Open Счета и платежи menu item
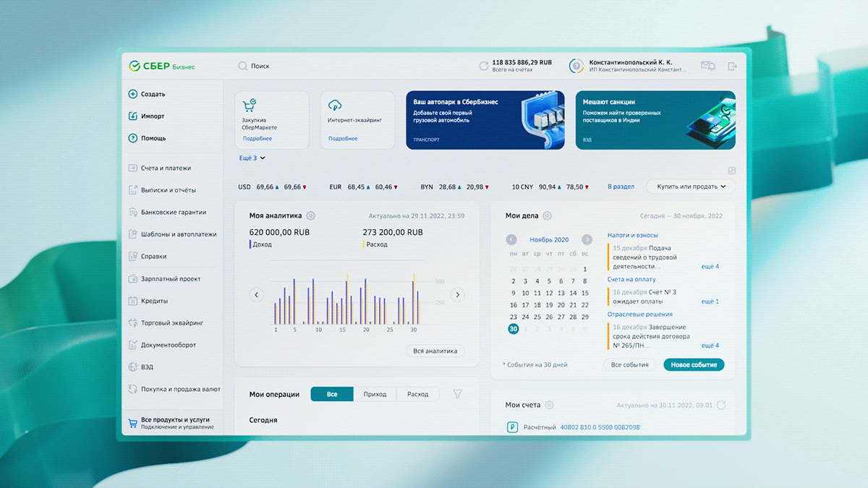The width and height of the screenshot is (868, 488). point(173,168)
